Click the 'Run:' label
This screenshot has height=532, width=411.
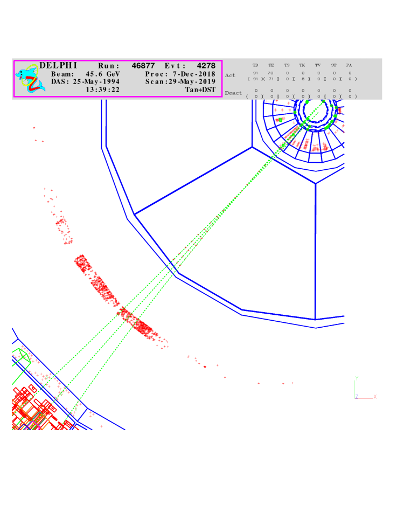coord(109,66)
